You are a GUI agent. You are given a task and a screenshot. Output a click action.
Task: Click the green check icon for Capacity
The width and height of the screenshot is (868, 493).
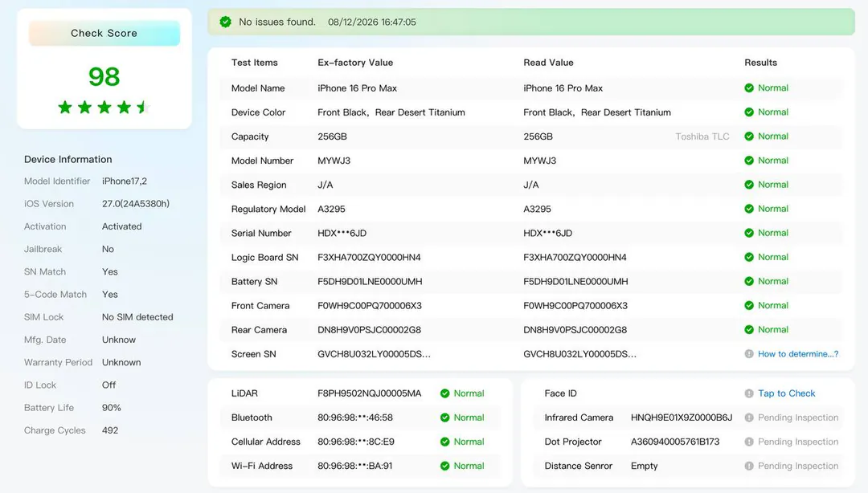749,136
